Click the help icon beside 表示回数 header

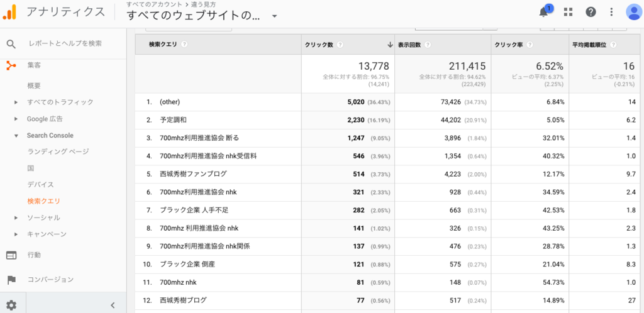point(428,45)
